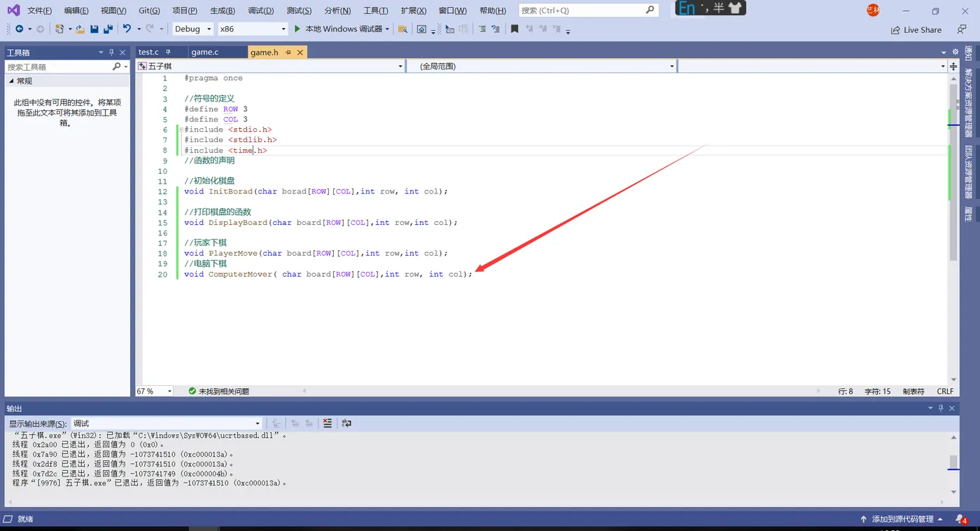Screen dimensions: 980x531
Task: Click the editor vertical scrollbar thumb
Action: 953,172
